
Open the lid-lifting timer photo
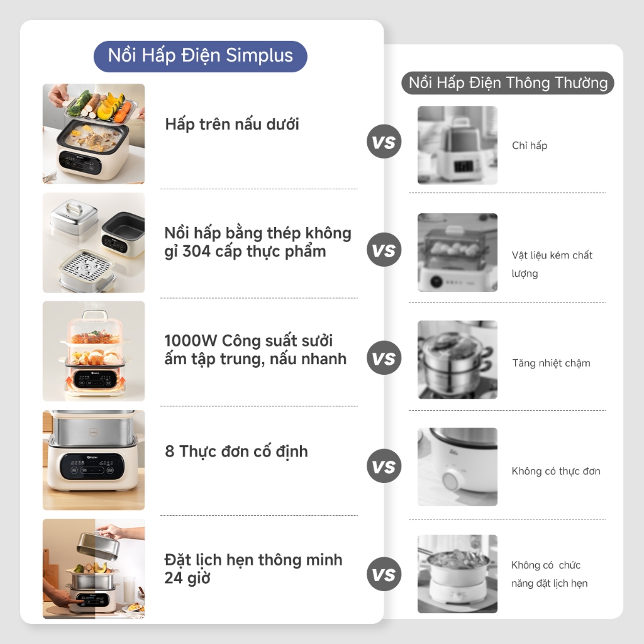tap(94, 569)
